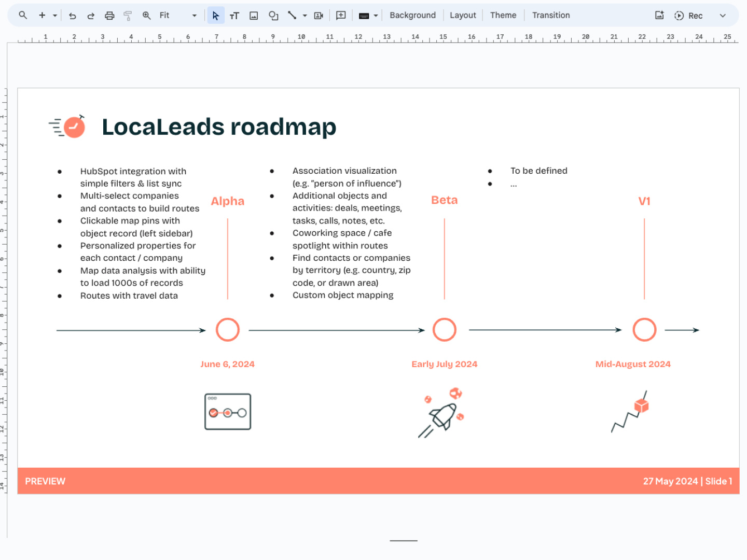Screen dimensions: 747x560
Task: Click the input tools keyboard icon
Action: (364, 16)
